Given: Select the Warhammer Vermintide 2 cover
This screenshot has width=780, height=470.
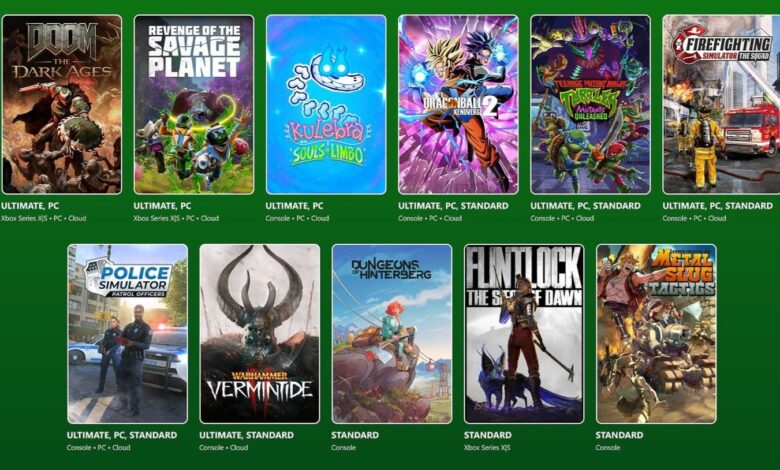Looking at the screenshot, I should tap(260, 334).
